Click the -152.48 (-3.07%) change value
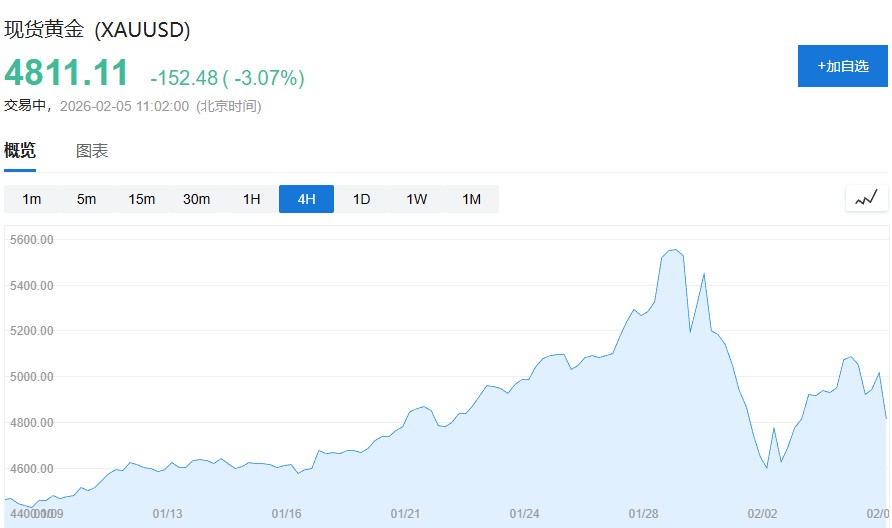 point(227,78)
